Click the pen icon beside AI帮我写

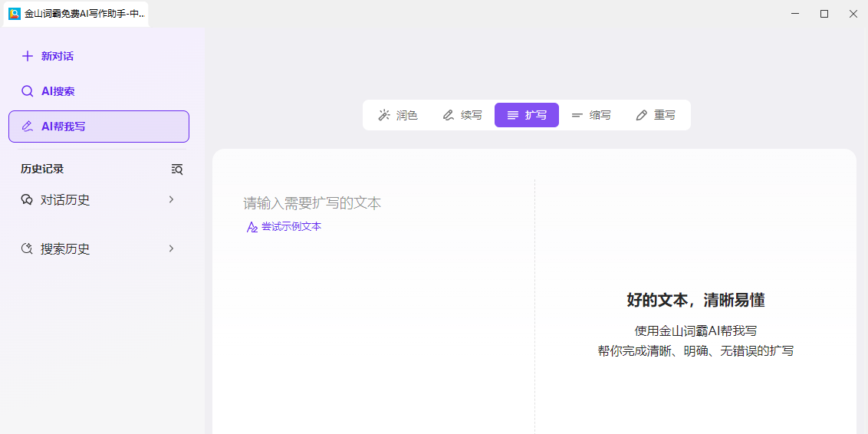pos(27,127)
